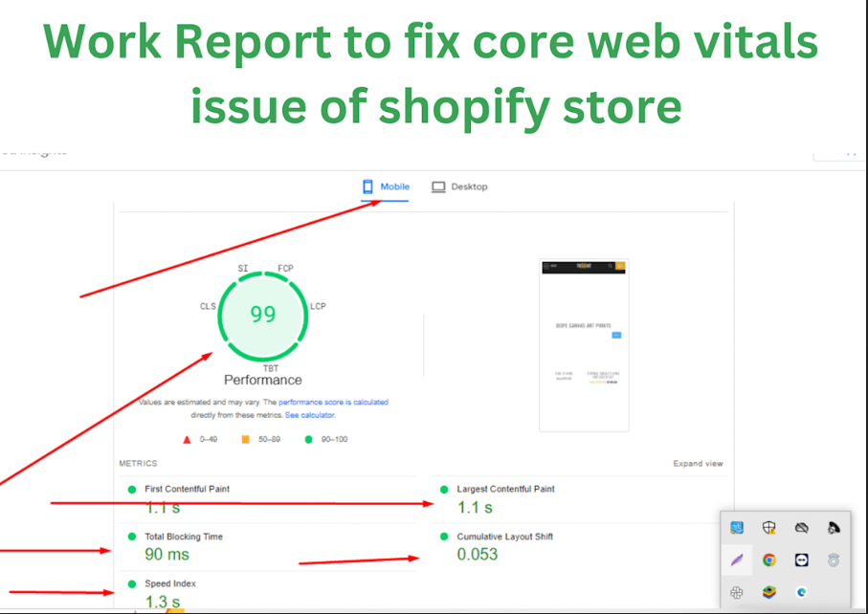Click the 'CLS' gauge segment label

[208, 306]
